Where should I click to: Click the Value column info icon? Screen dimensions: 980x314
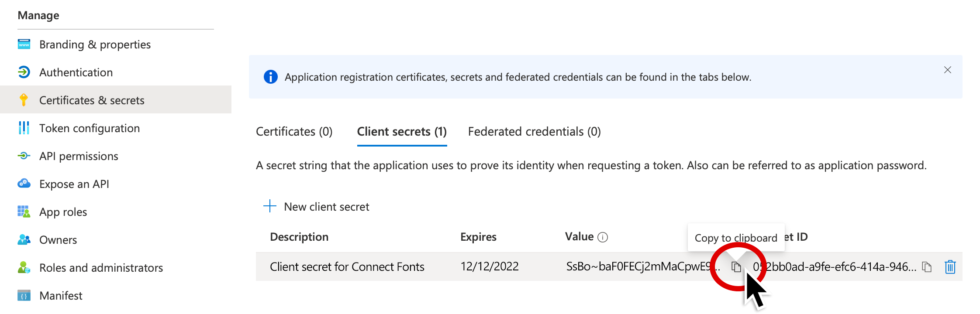(x=603, y=237)
